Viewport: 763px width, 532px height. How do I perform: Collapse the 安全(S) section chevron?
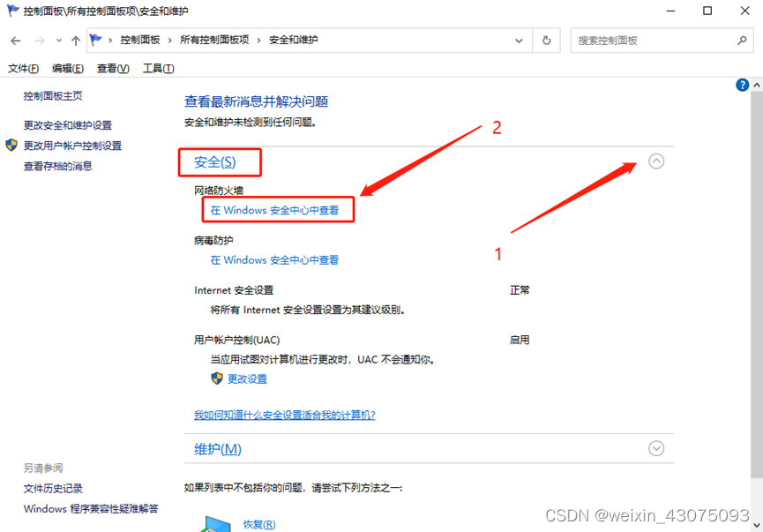(656, 161)
